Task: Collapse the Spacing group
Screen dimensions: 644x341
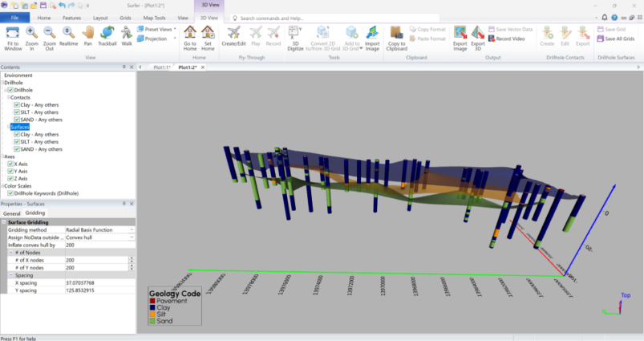Action: tap(11, 275)
